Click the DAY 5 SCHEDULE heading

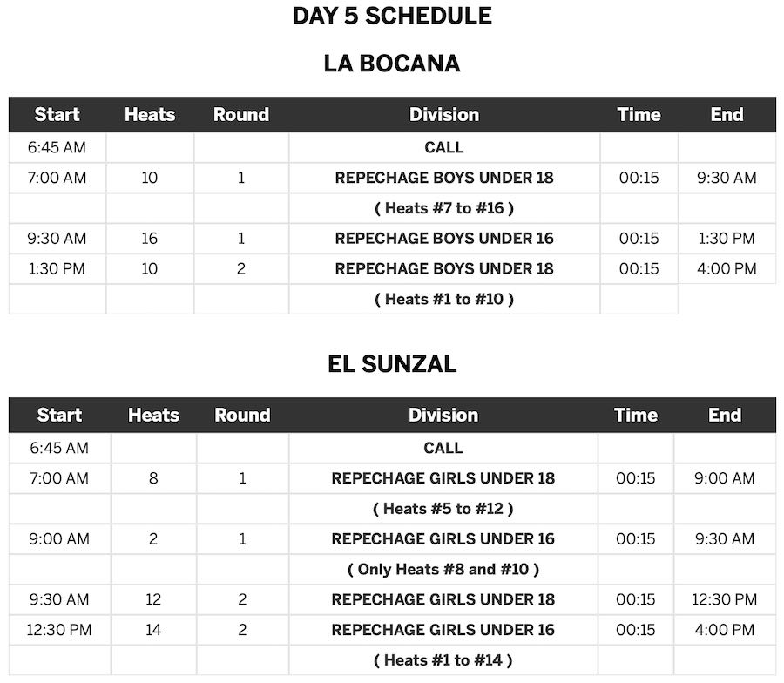pos(392,16)
